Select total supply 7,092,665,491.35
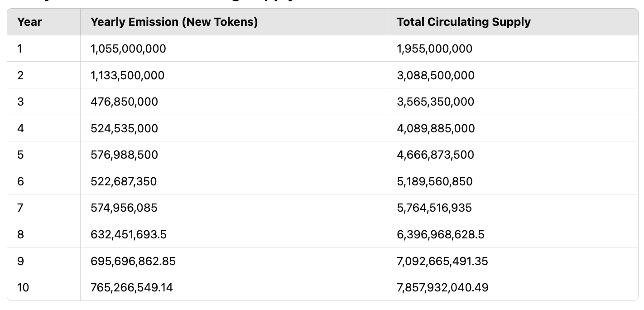This screenshot has height=310, width=644. click(x=442, y=261)
